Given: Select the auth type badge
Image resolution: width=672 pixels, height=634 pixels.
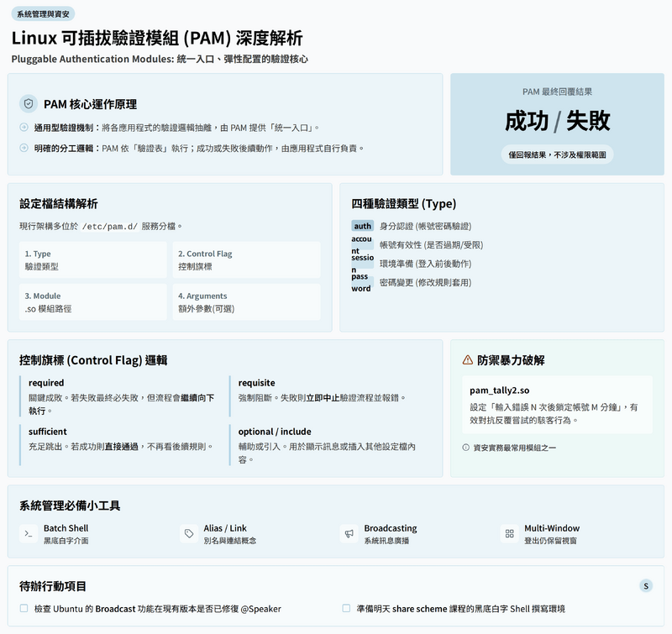Looking at the screenshot, I should 362,226.
